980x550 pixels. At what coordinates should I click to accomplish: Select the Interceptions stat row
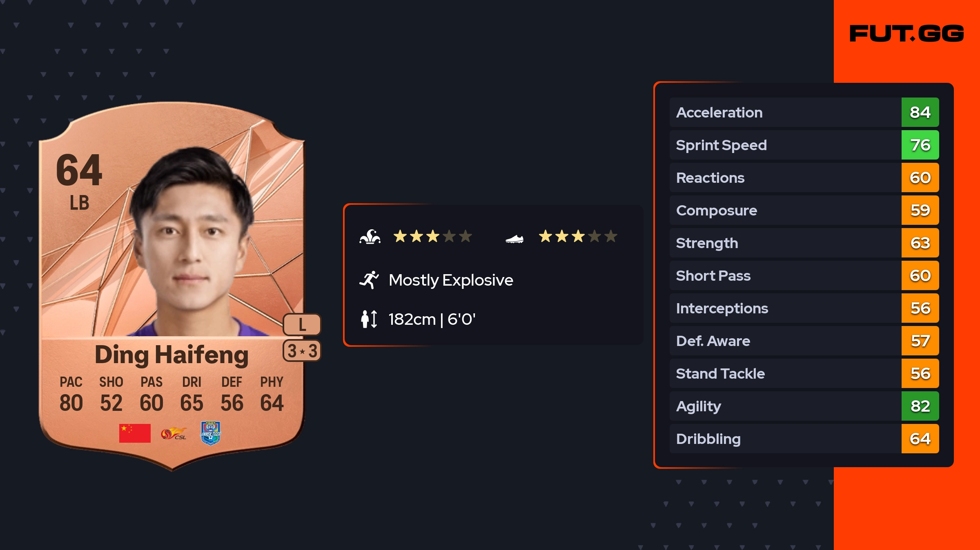(x=804, y=308)
